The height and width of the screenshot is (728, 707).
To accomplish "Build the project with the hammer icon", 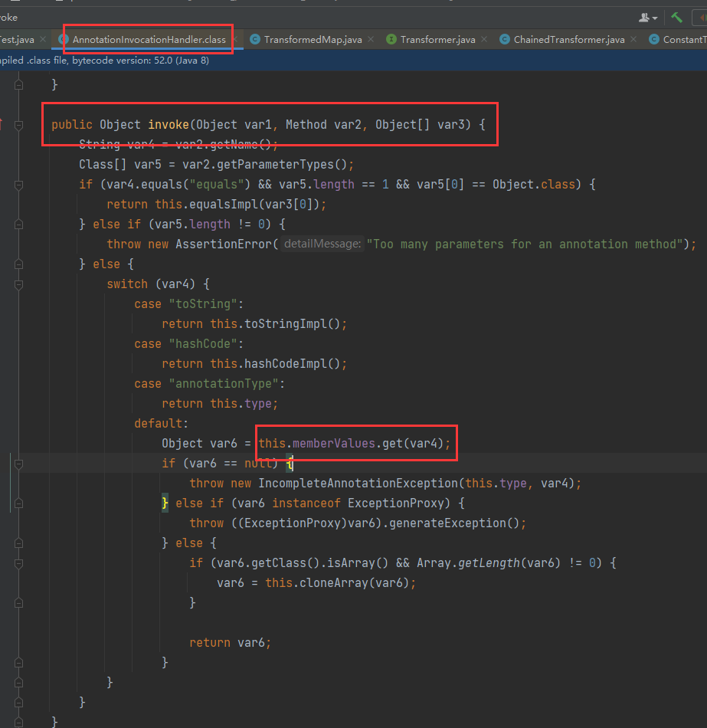I will (x=677, y=18).
